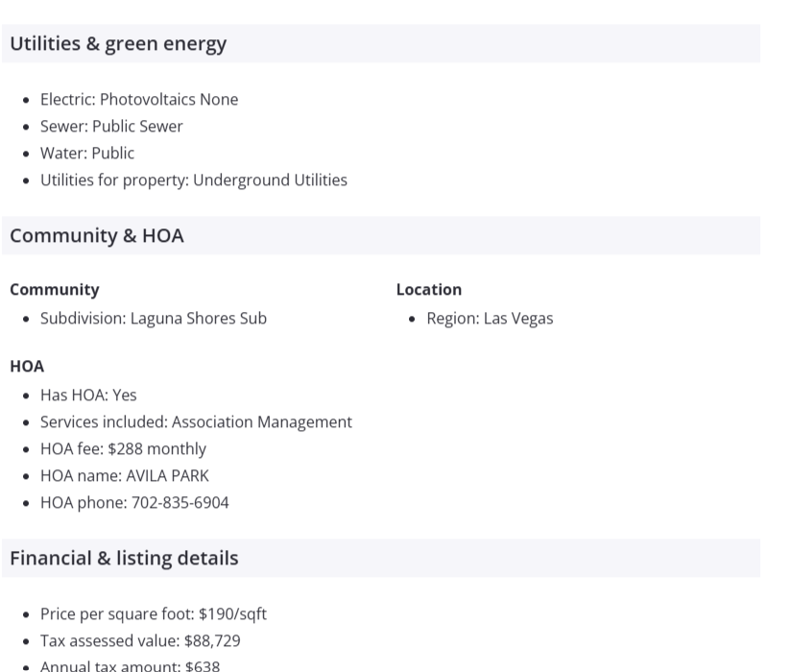Select the bold HOA subheading
792x672 pixels.
coord(27,367)
